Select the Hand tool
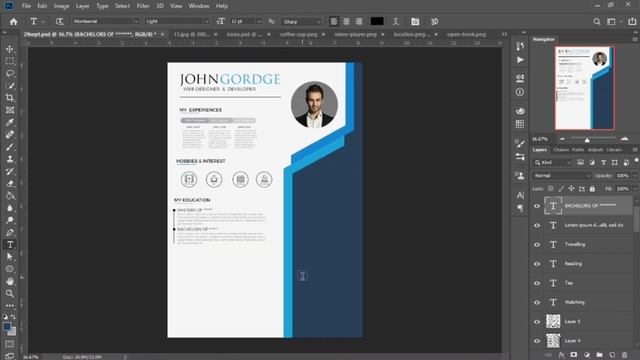640x360 pixels. 10,281
